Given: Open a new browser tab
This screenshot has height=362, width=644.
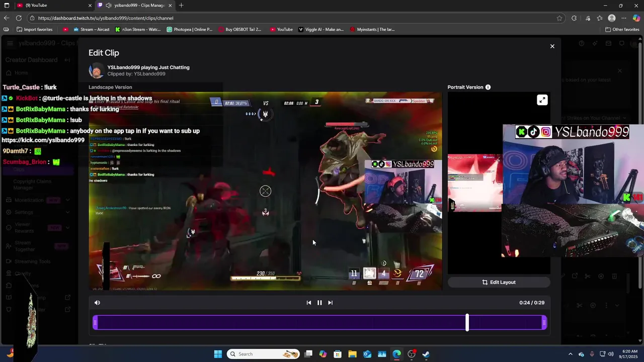Looking at the screenshot, I should tap(181, 6).
